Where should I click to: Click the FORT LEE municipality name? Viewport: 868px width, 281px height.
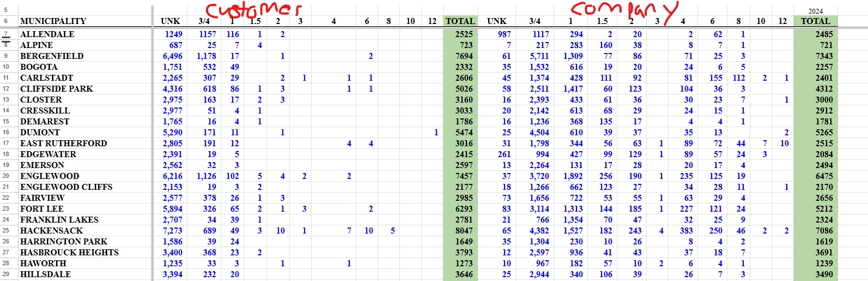coord(41,209)
